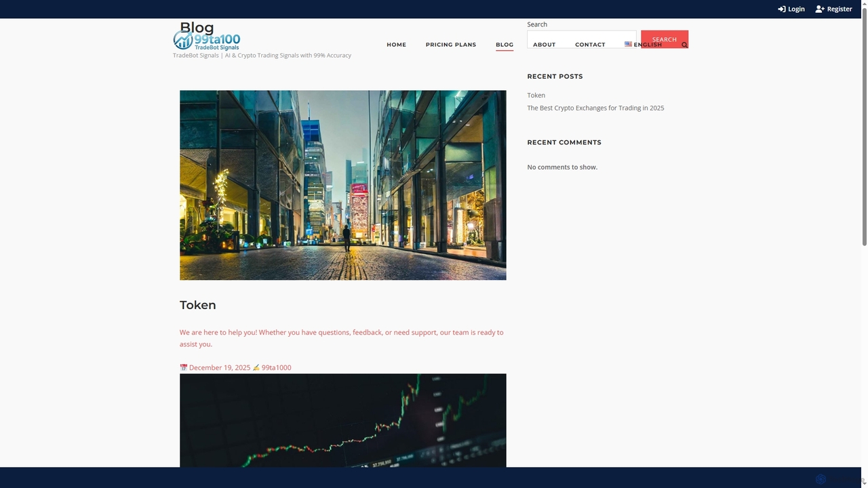The width and height of the screenshot is (868, 488).
Task: Click the Recent Comments heading
Action: (x=564, y=142)
